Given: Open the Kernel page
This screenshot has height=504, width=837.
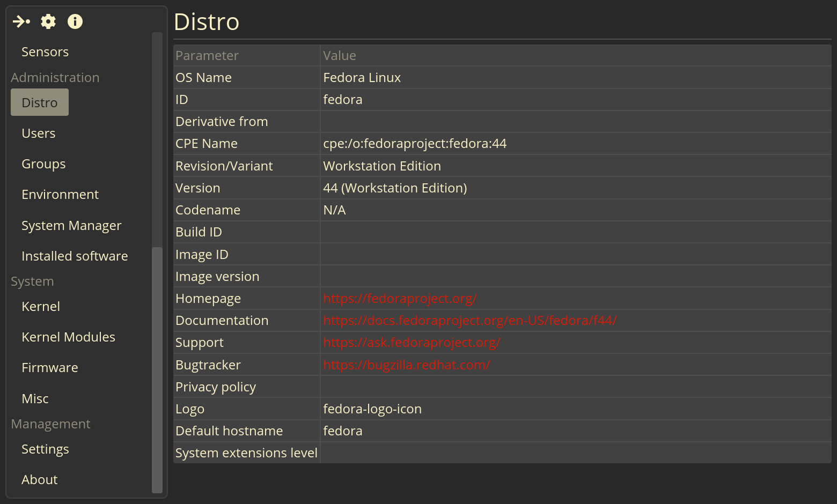Looking at the screenshot, I should click(41, 307).
